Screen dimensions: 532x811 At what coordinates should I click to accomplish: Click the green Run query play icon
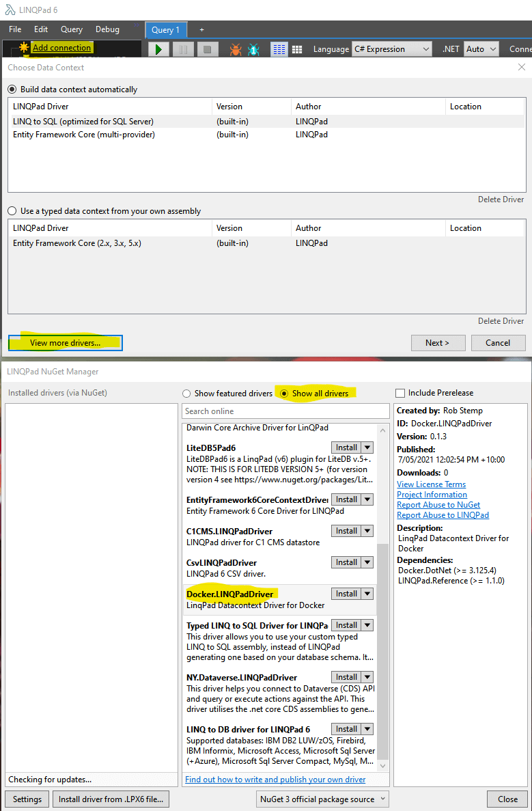tap(159, 49)
